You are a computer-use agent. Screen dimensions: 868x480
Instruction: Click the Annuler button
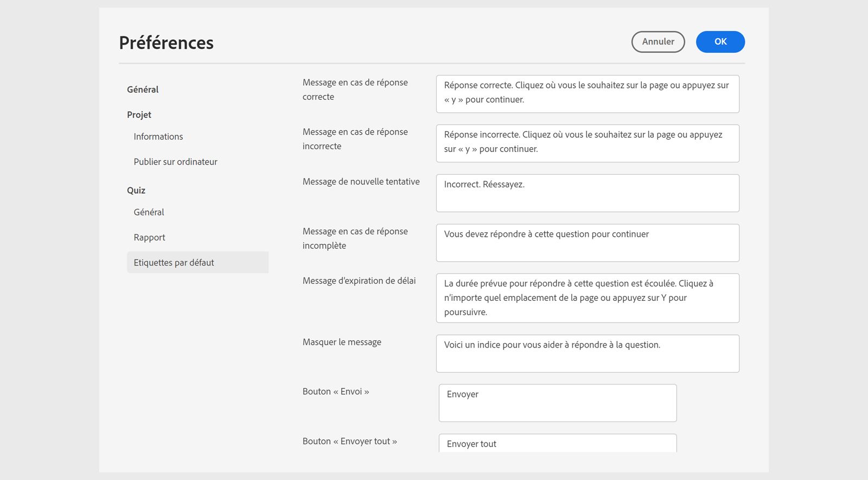658,42
